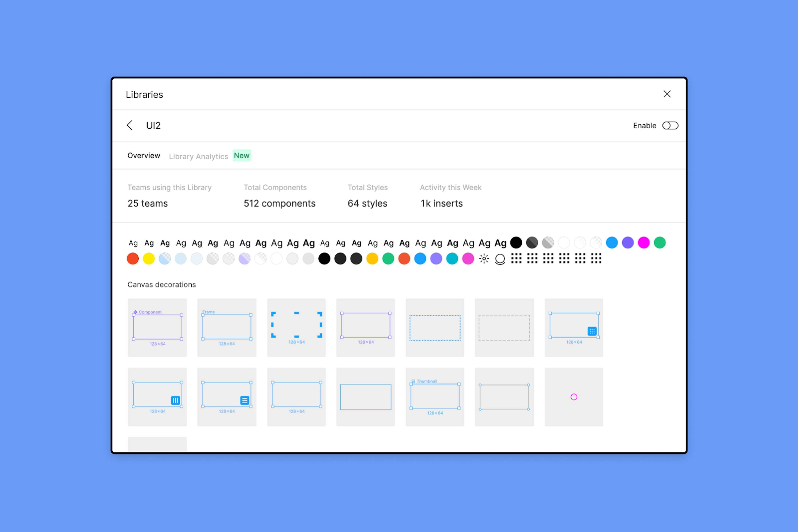The width and height of the screenshot is (798, 532).
Task: Pick the yellow color style swatch
Action: click(x=149, y=259)
